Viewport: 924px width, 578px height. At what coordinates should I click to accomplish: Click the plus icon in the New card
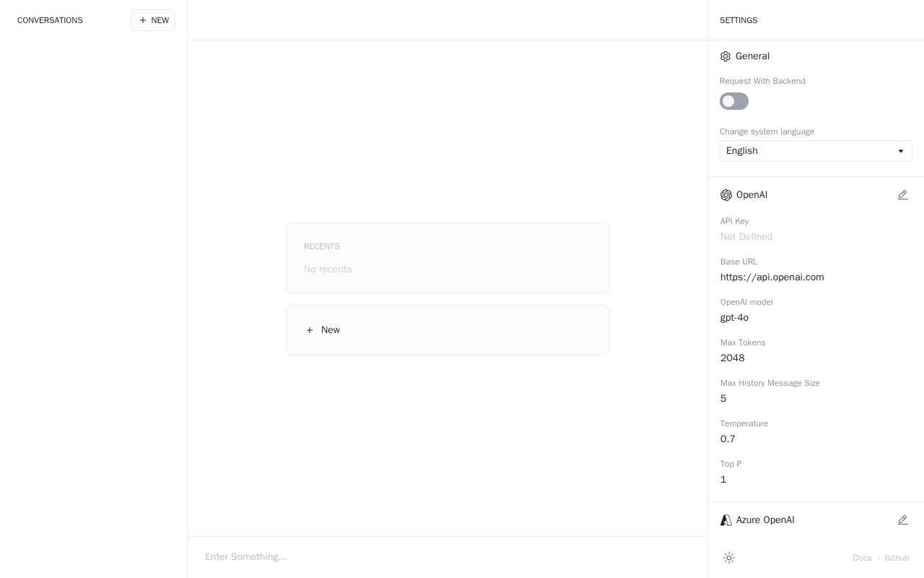point(310,330)
